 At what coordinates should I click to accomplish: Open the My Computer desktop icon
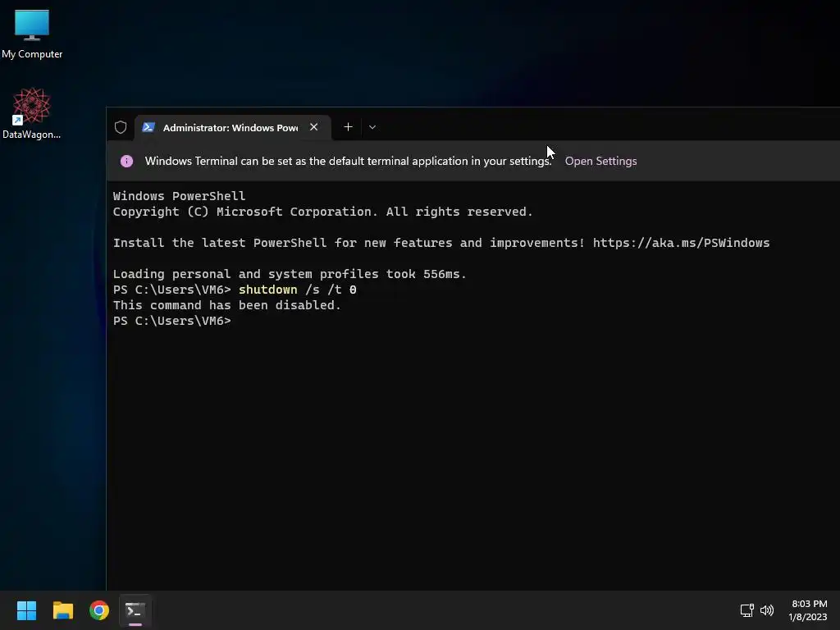(32, 33)
